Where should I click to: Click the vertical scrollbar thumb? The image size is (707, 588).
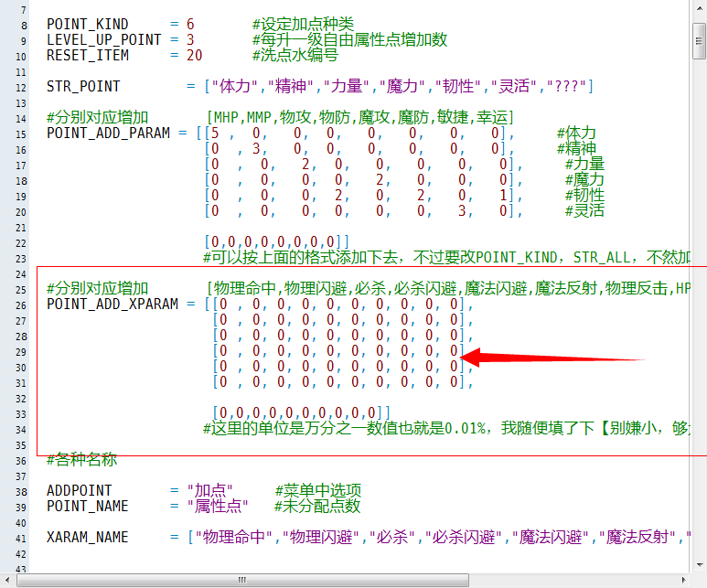click(700, 41)
